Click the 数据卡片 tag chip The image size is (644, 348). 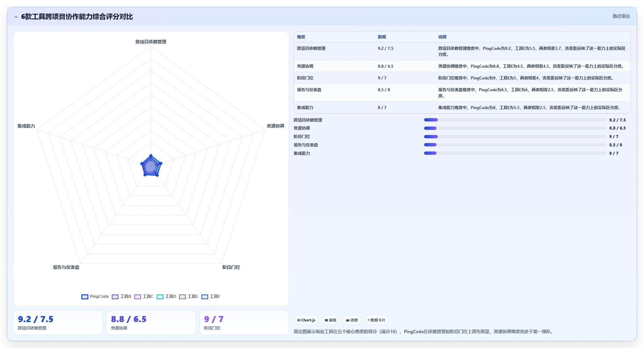376,320
